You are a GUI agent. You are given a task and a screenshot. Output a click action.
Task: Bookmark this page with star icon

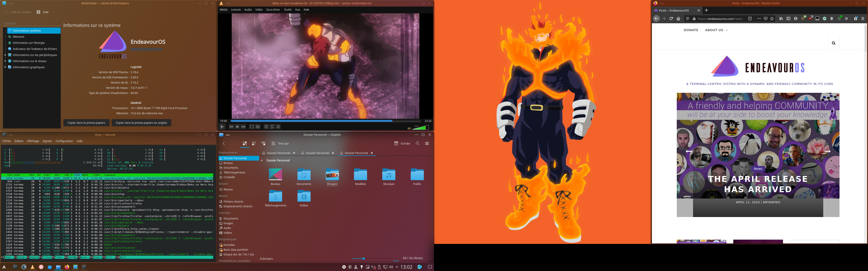click(x=772, y=19)
